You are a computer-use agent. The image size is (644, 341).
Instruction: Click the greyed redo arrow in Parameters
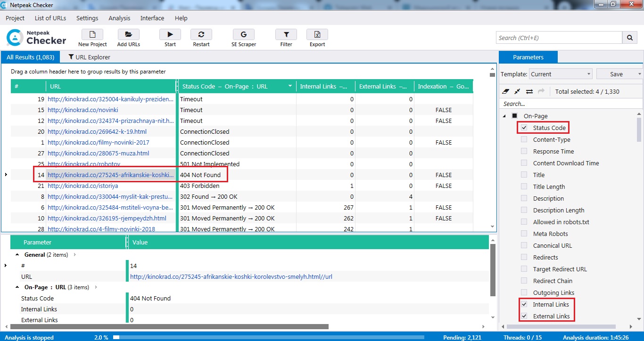541,91
